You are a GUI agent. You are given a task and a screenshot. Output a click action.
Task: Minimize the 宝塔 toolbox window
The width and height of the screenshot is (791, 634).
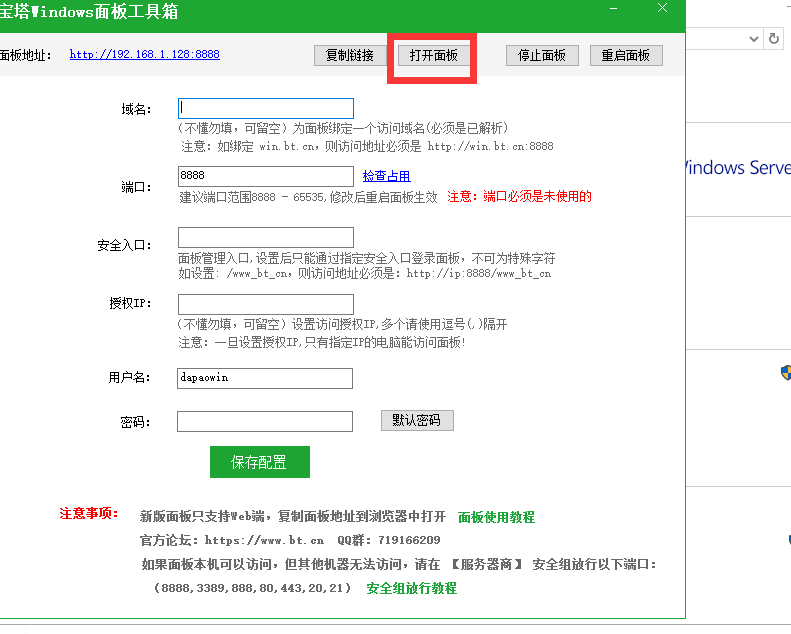tap(613, 9)
